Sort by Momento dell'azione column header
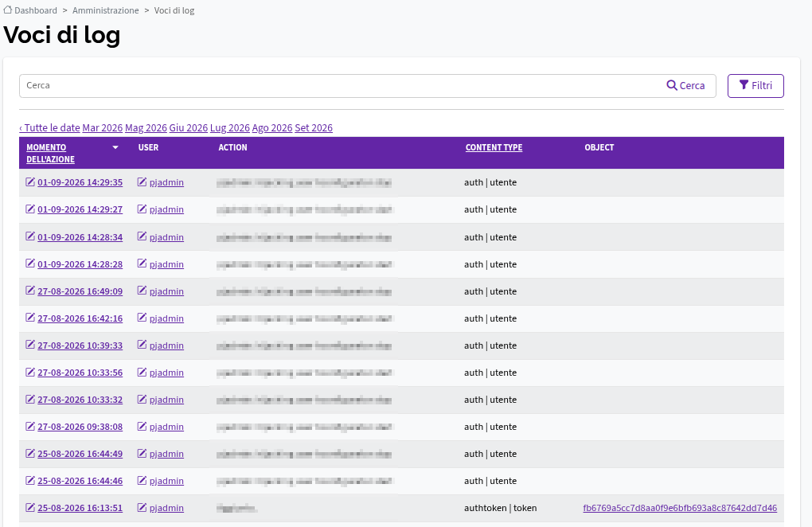The image size is (812, 527). 50,153
